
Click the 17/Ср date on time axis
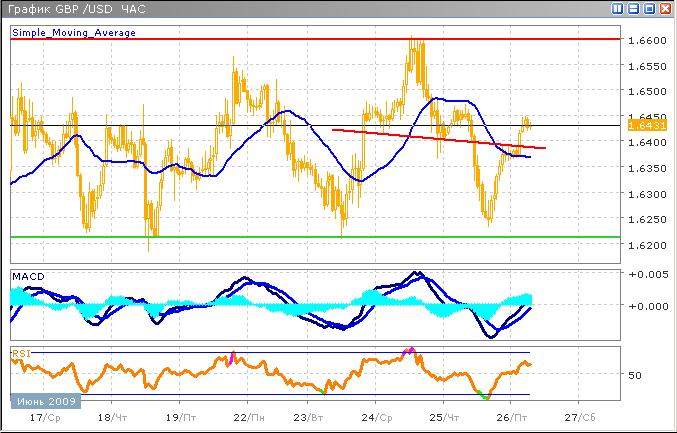click(x=44, y=415)
